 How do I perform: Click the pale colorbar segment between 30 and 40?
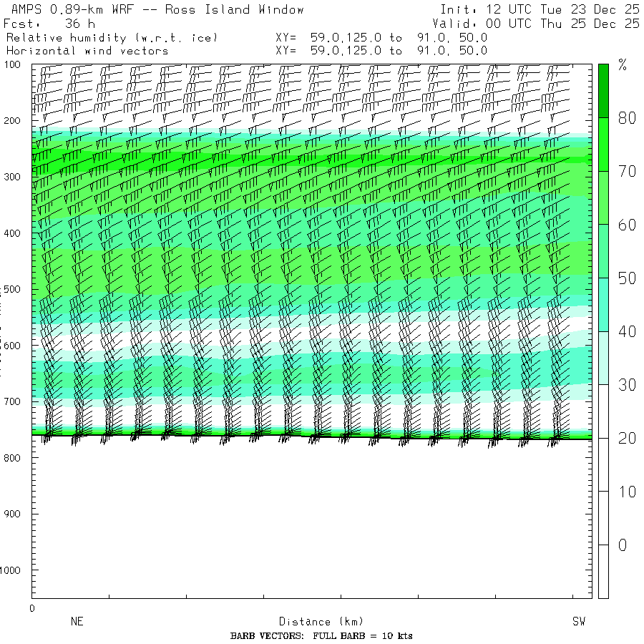[x=603, y=358]
